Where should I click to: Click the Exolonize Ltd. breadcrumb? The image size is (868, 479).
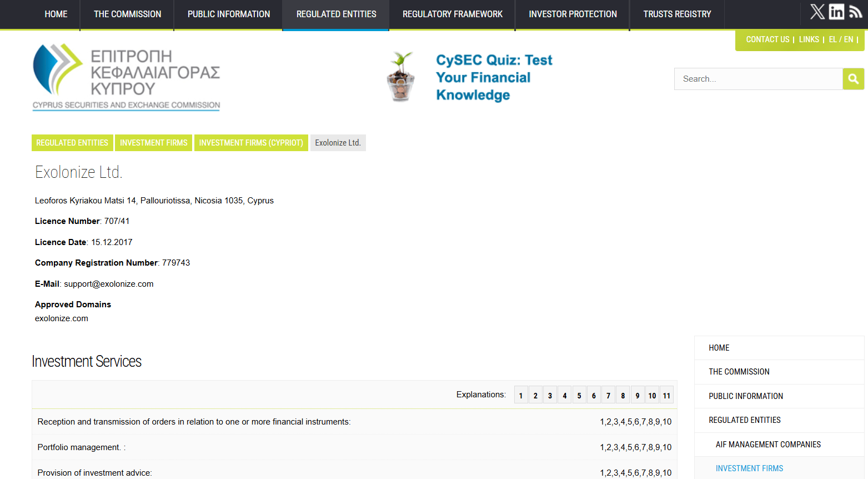[x=338, y=143]
